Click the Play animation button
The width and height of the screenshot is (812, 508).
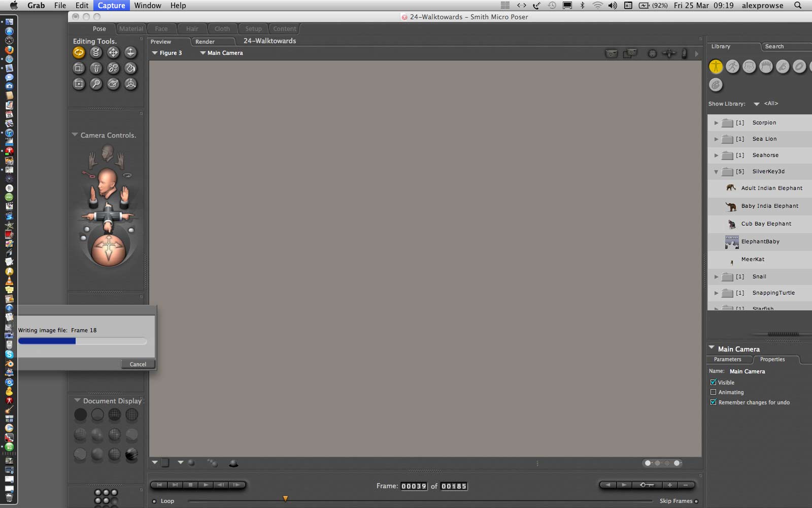tap(206, 485)
